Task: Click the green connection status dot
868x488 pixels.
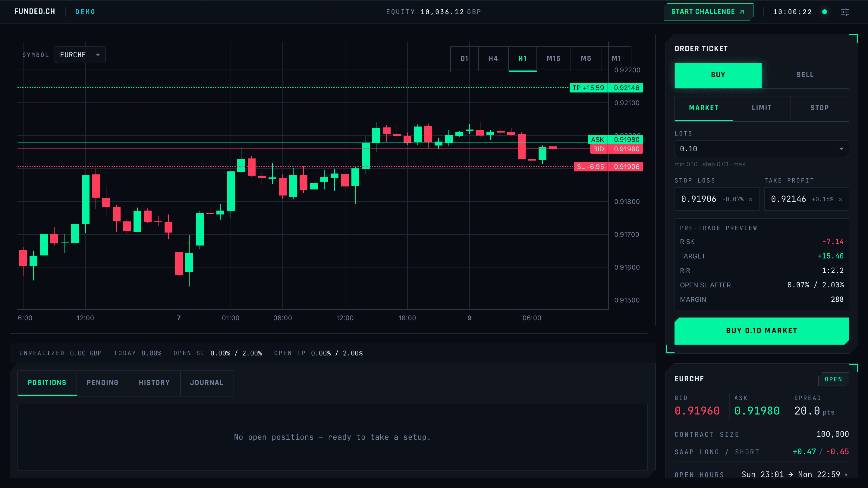Action: 825,12
